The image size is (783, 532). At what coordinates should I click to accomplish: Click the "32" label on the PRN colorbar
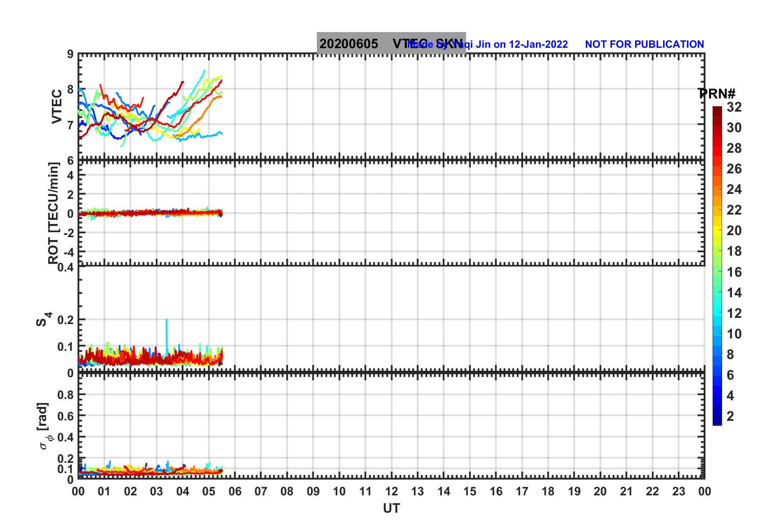pyautogui.click(x=734, y=107)
